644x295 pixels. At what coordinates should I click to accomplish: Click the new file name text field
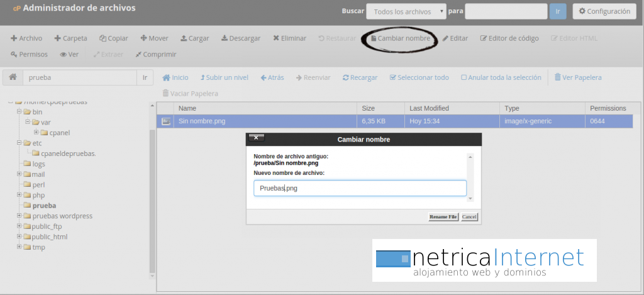(360, 188)
